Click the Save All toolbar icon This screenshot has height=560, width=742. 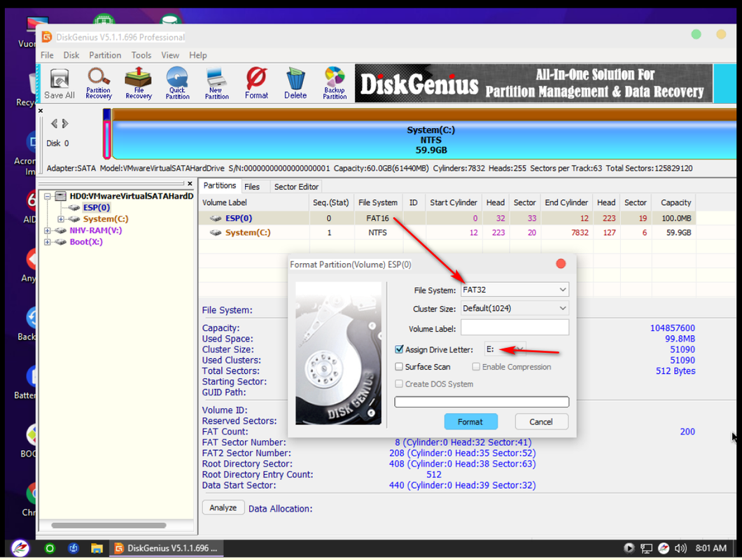pyautogui.click(x=59, y=84)
